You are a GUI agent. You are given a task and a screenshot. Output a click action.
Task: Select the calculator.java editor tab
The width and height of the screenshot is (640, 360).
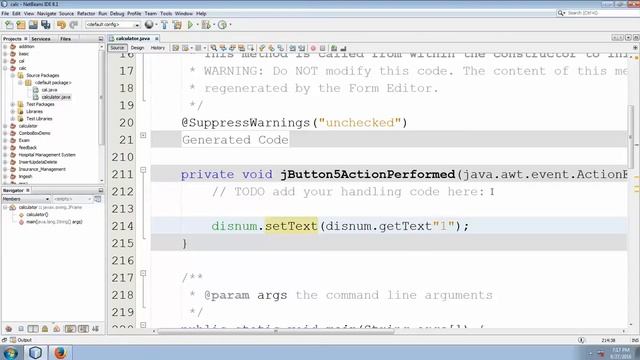pos(133,38)
